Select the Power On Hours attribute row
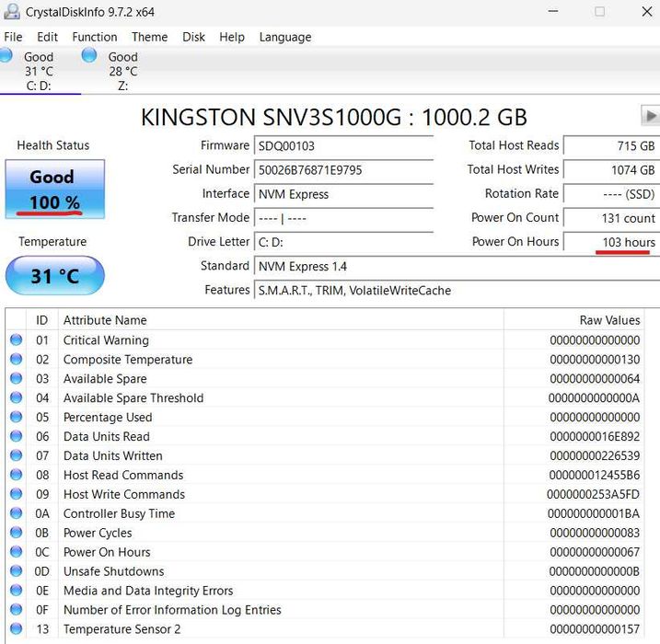The width and height of the screenshot is (660, 644). click(x=107, y=552)
